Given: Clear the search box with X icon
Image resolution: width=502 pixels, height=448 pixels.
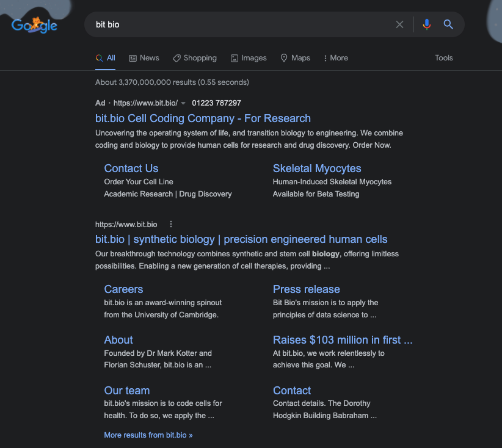Looking at the screenshot, I should pos(399,24).
